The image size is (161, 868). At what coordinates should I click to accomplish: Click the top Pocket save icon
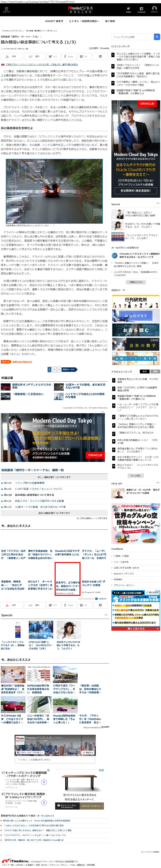[x=100, y=56]
